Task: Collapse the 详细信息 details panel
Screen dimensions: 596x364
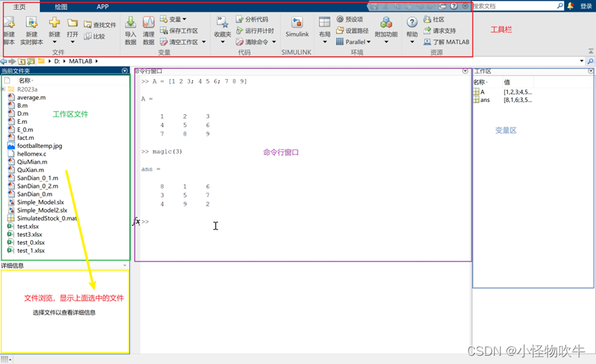Action: pos(125,266)
